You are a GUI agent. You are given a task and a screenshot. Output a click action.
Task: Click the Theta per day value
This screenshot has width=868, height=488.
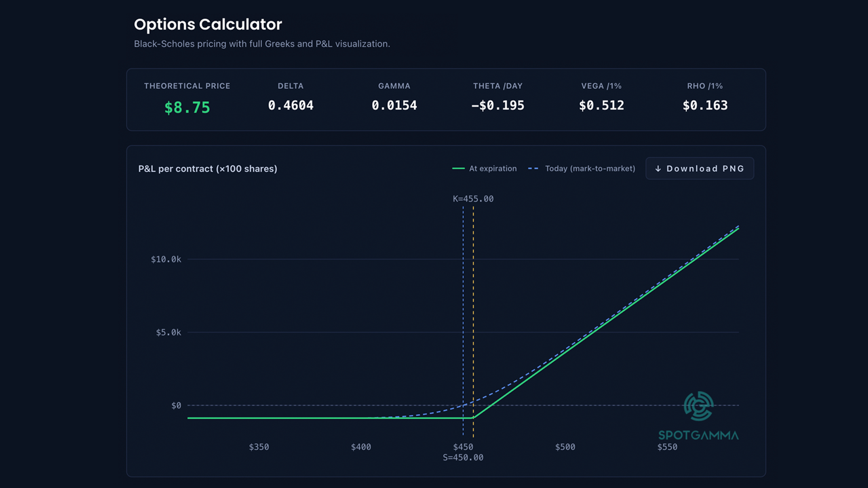point(498,105)
